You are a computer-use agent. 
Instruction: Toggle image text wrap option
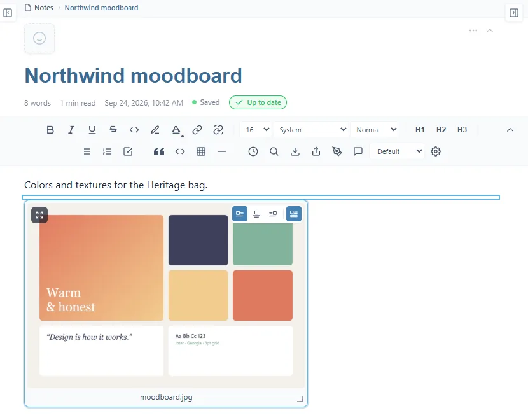[294, 214]
